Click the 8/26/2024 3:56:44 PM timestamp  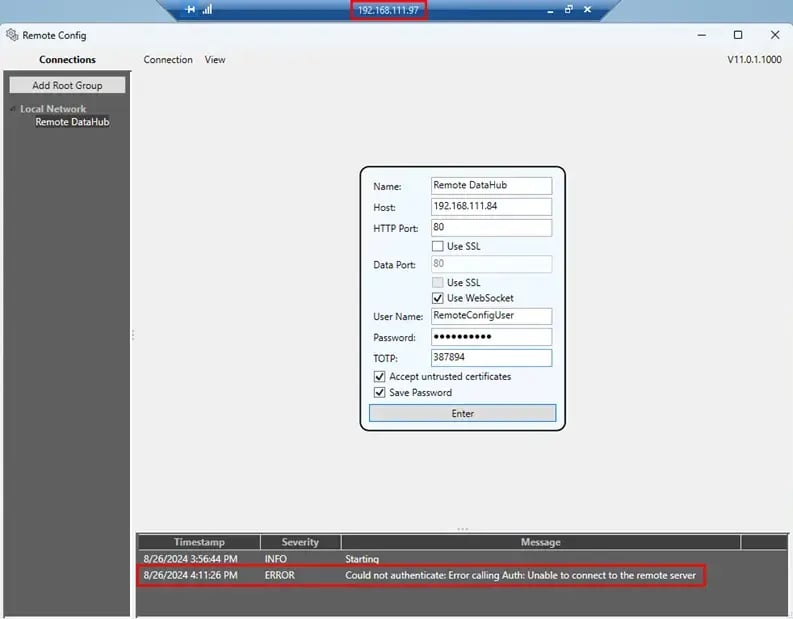coord(190,559)
